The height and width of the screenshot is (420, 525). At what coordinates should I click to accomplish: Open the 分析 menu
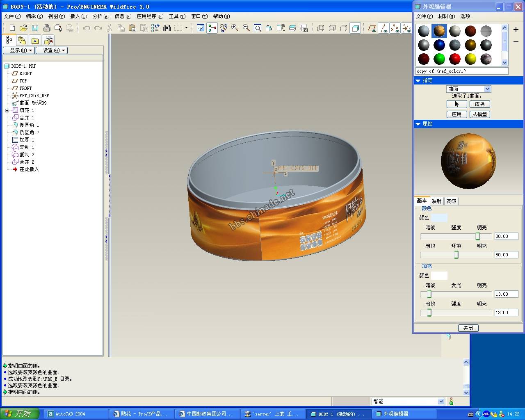tap(100, 16)
